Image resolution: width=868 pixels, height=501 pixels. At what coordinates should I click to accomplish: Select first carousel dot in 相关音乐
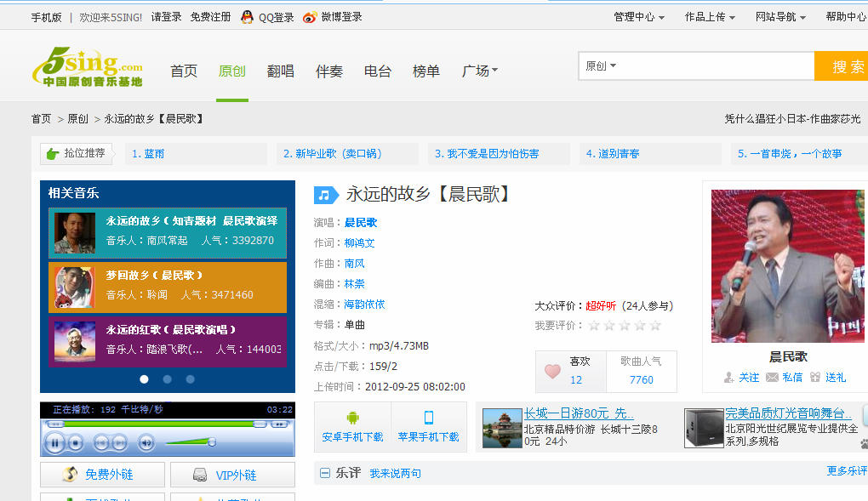tap(144, 379)
